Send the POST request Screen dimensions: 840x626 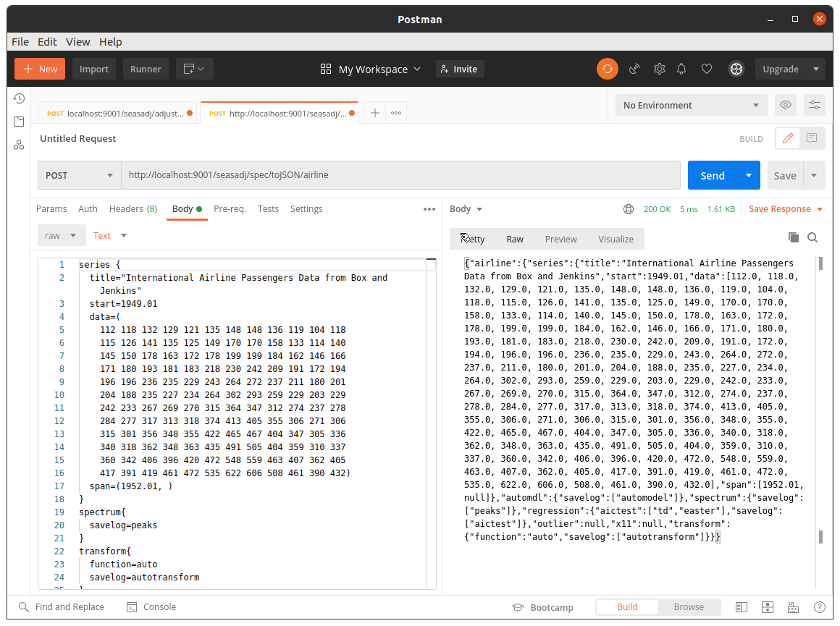pyautogui.click(x=713, y=175)
